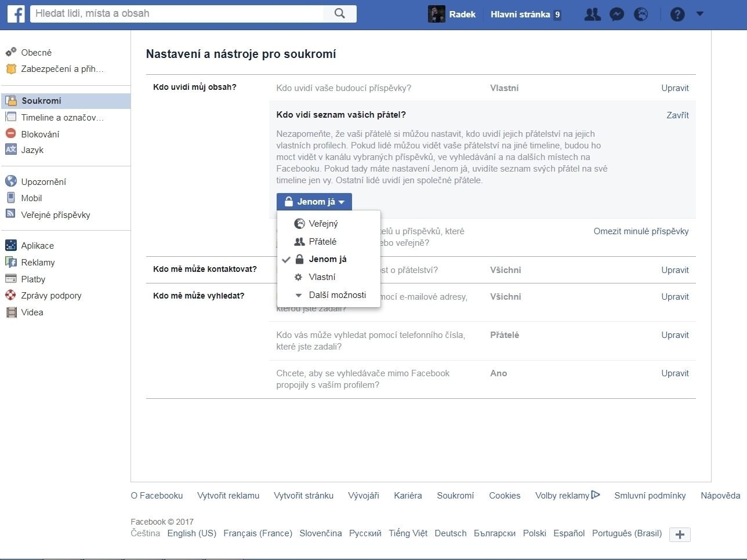Click Volby reklamy footer link
747x560 pixels.
(x=567, y=496)
